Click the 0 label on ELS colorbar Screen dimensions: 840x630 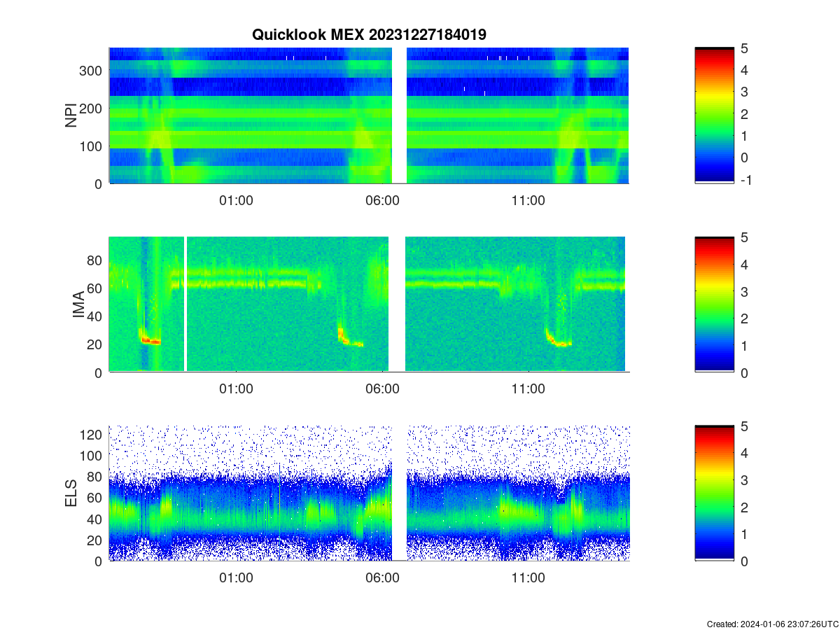pyautogui.click(x=744, y=561)
